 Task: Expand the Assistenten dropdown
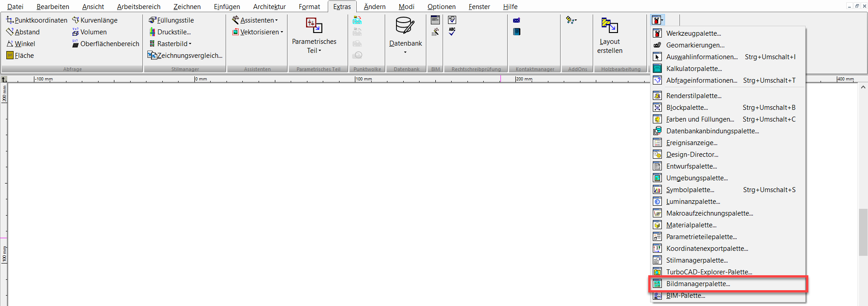256,20
